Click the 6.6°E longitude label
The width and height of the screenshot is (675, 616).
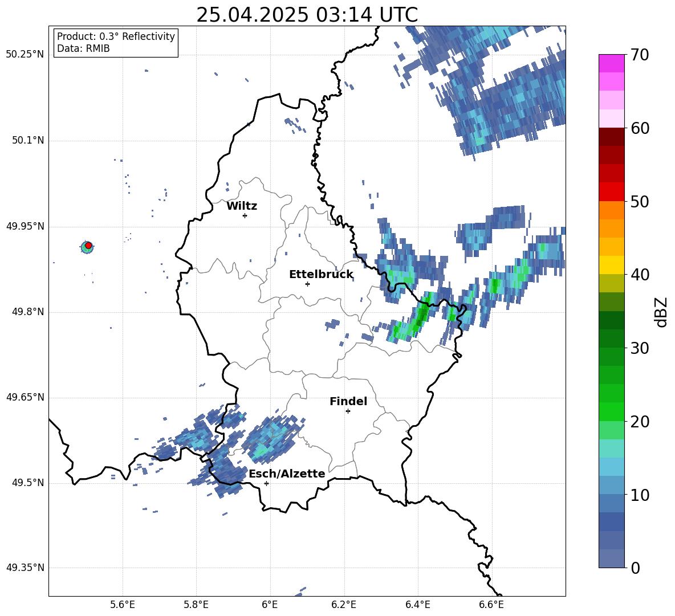click(491, 605)
